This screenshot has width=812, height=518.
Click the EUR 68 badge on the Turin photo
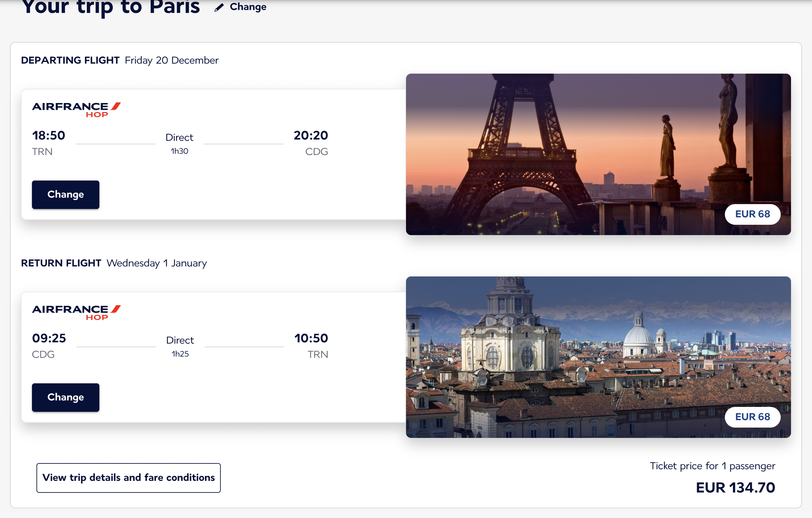(x=752, y=417)
